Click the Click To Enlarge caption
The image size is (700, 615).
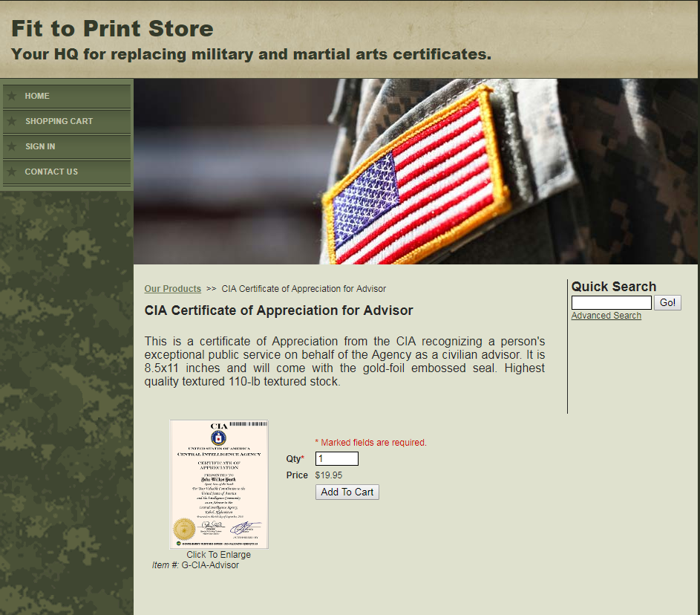pos(219,555)
